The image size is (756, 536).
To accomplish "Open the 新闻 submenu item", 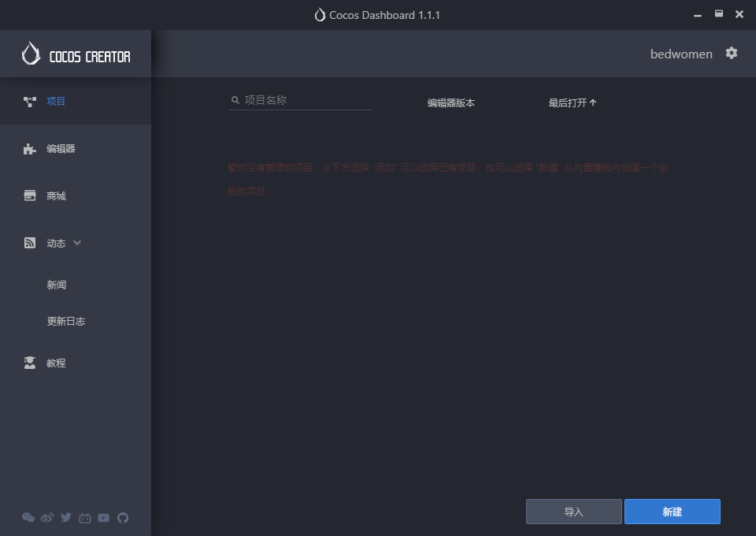I will tap(57, 285).
